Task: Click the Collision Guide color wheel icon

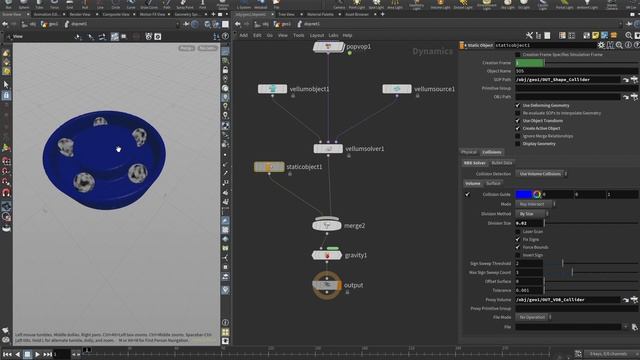Action: click(x=537, y=194)
